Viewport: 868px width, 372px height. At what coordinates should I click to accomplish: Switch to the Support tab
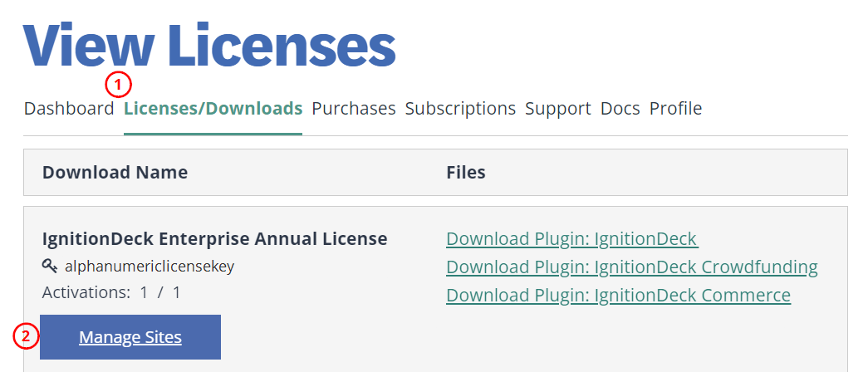point(558,109)
